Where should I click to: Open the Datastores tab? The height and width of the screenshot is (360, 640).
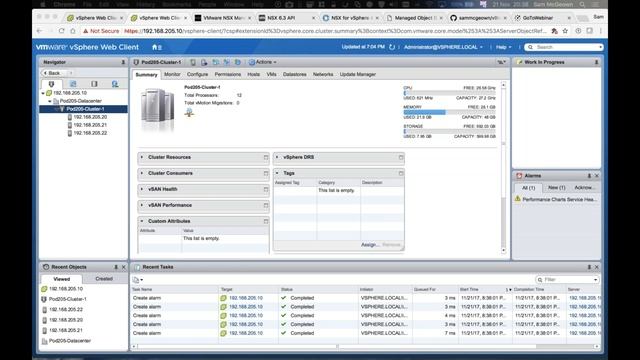pos(295,75)
